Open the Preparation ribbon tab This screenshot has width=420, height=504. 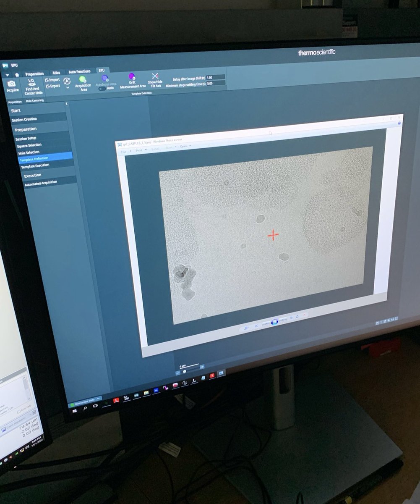point(34,74)
